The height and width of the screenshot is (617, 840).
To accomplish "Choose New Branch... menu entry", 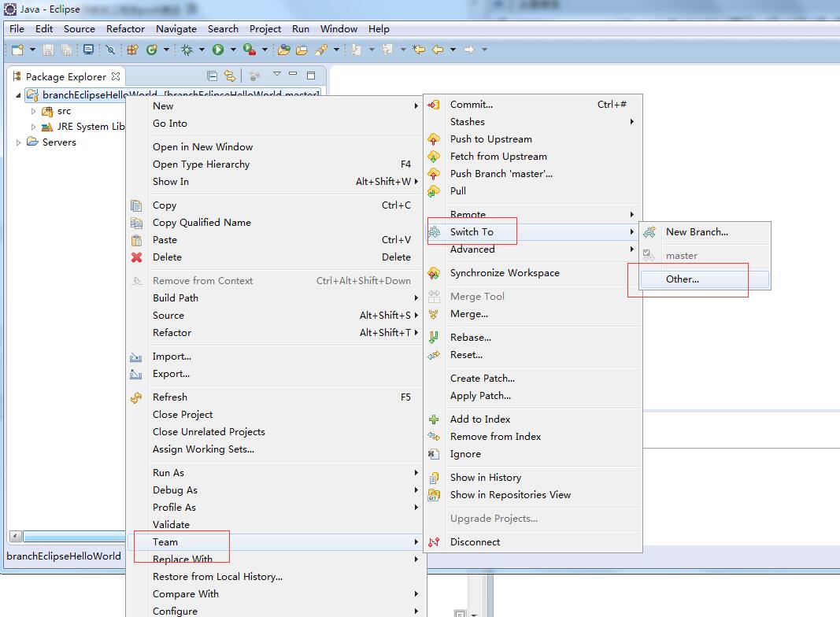I will pos(705,232).
